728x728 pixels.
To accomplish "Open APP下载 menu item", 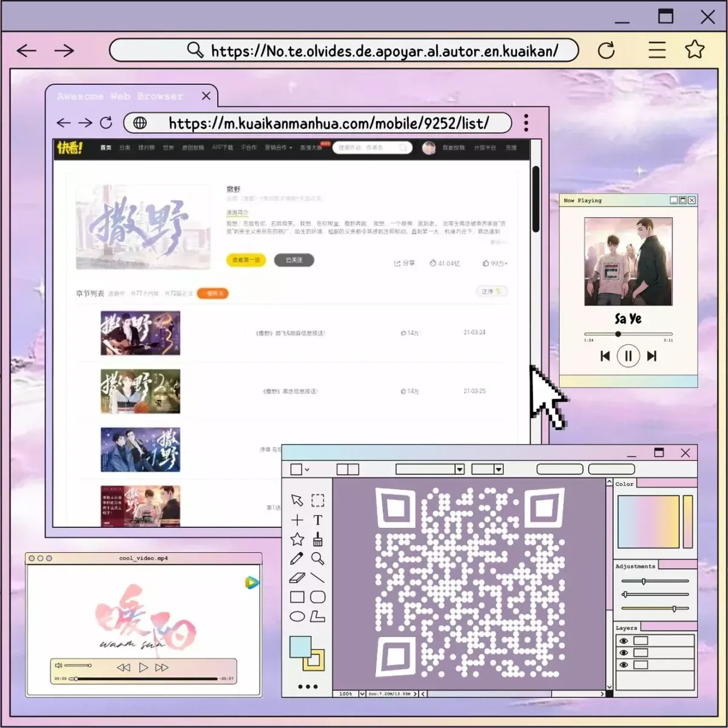I will 223,147.
